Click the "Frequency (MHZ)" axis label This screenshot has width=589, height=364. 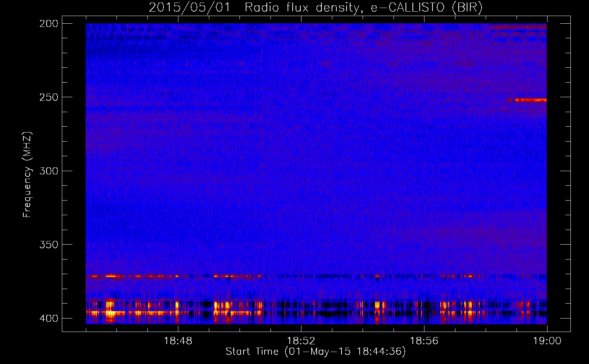27,175
